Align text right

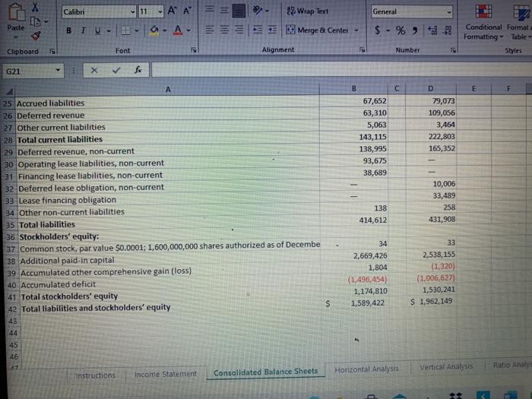coord(239,30)
